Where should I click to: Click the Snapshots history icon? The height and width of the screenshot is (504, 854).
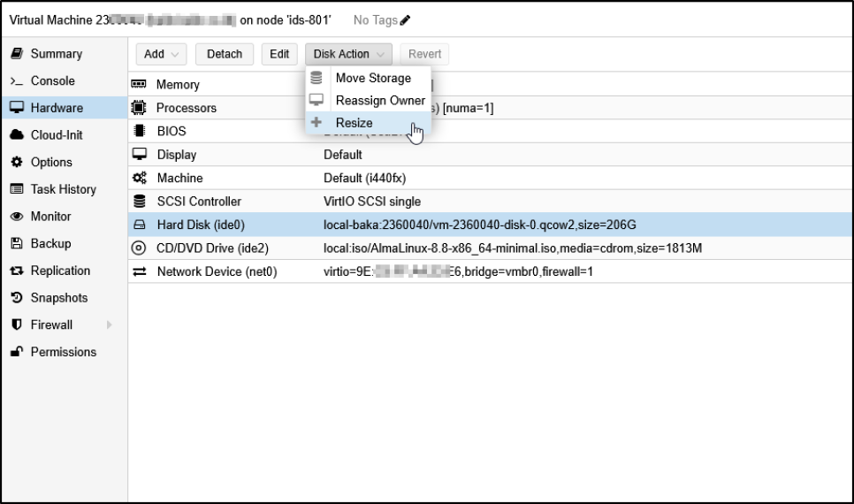[16, 298]
